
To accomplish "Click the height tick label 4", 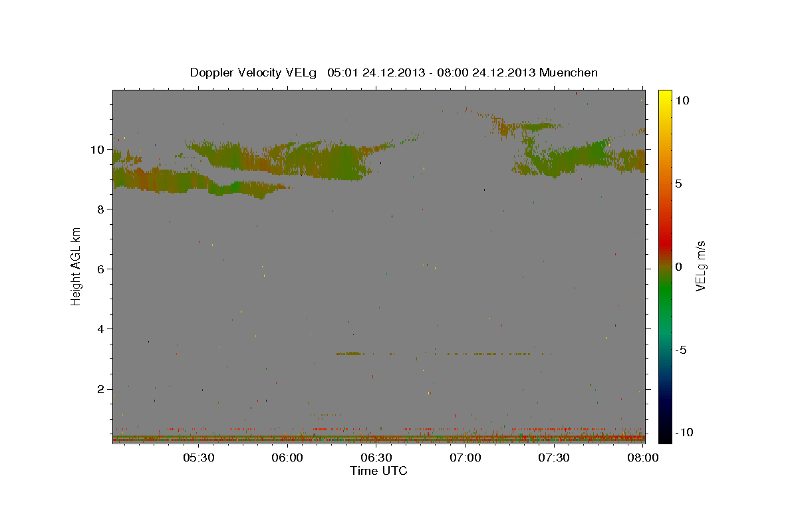I will coord(102,329).
